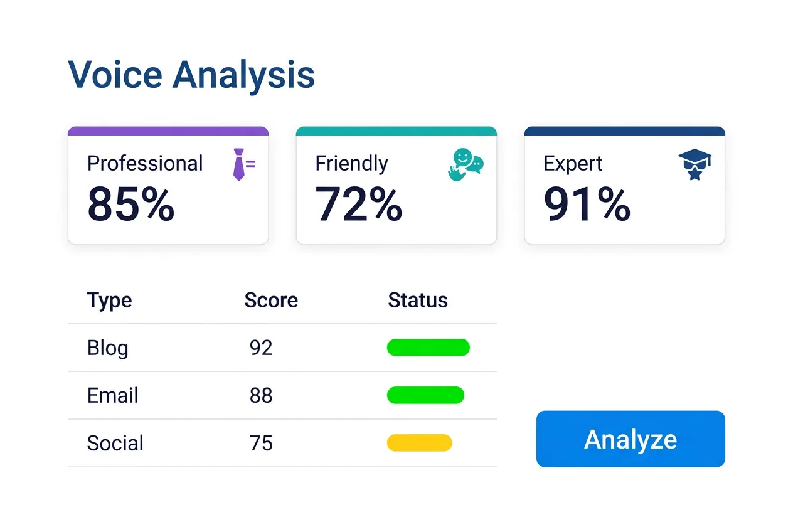
Task: Select the Professional 85% card
Action: (168, 188)
